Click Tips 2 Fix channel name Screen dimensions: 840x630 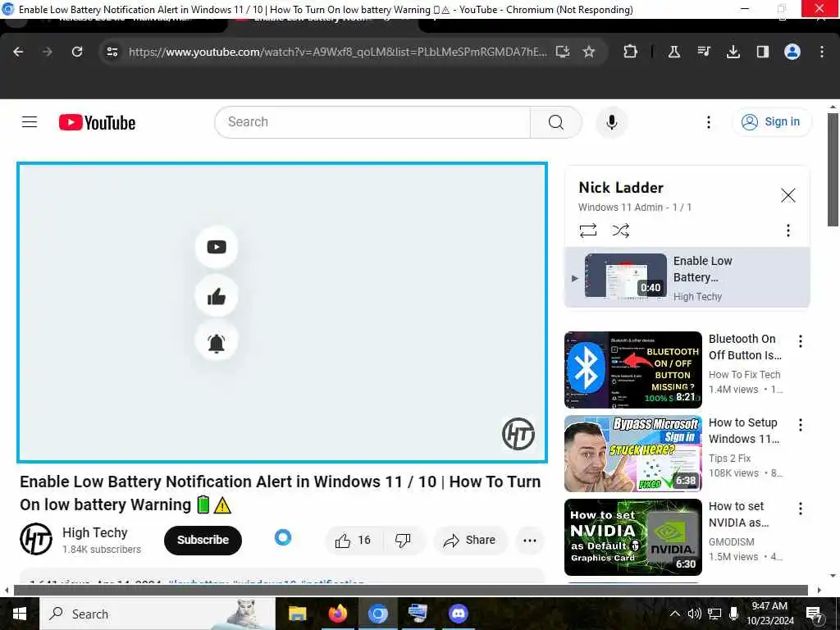pos(729,458)
